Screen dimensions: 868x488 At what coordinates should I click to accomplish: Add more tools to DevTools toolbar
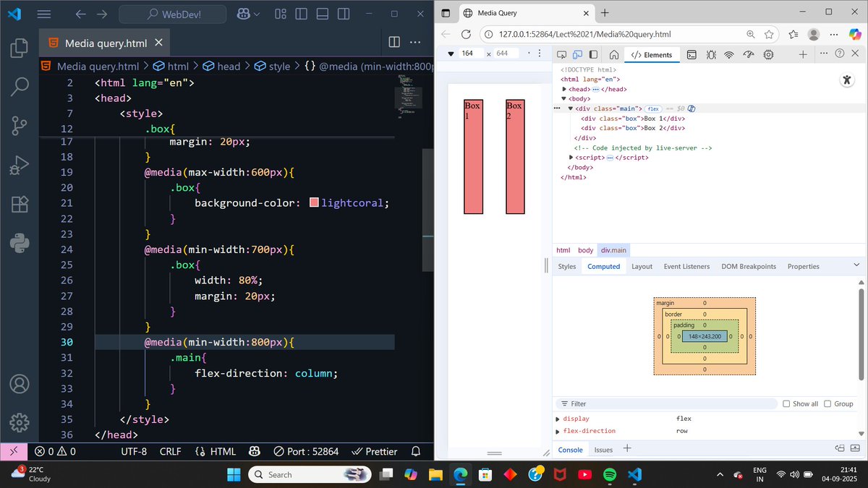point(803,54)
